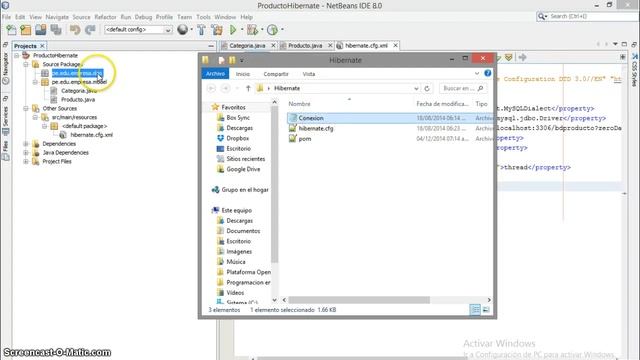Click the Debug Project toolbar icon

point(252,30)
